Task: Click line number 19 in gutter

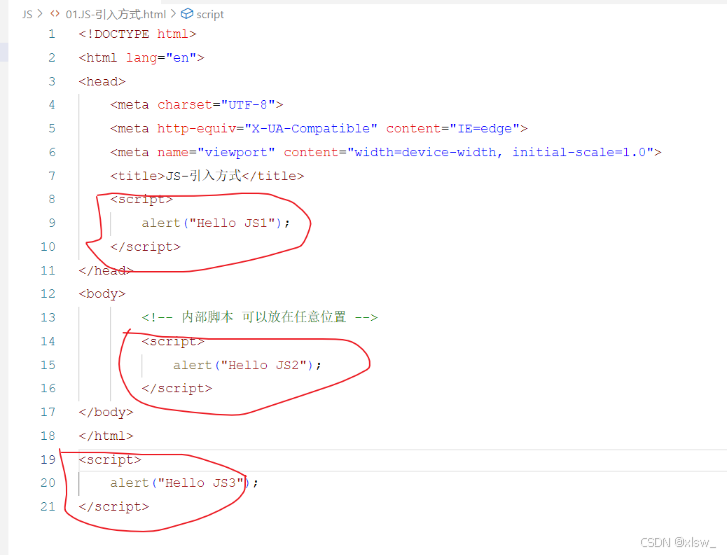Action: [48, 459]
